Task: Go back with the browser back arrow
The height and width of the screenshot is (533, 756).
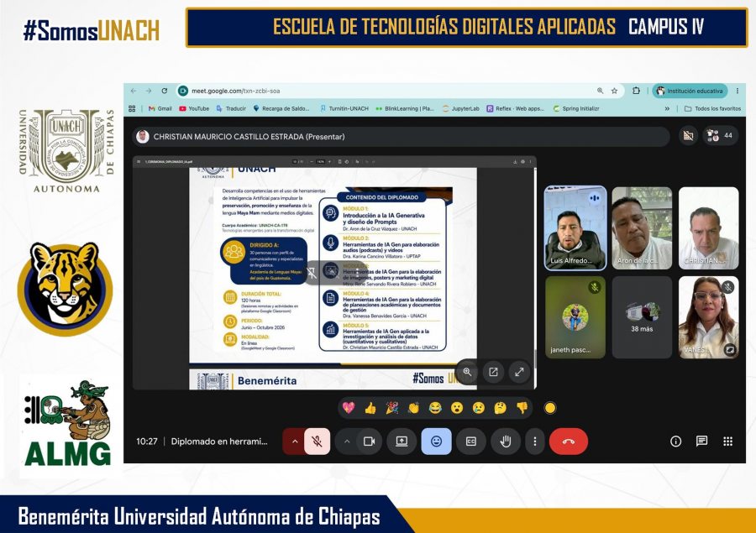Action: pyautogui.click(x=134, y=91)
